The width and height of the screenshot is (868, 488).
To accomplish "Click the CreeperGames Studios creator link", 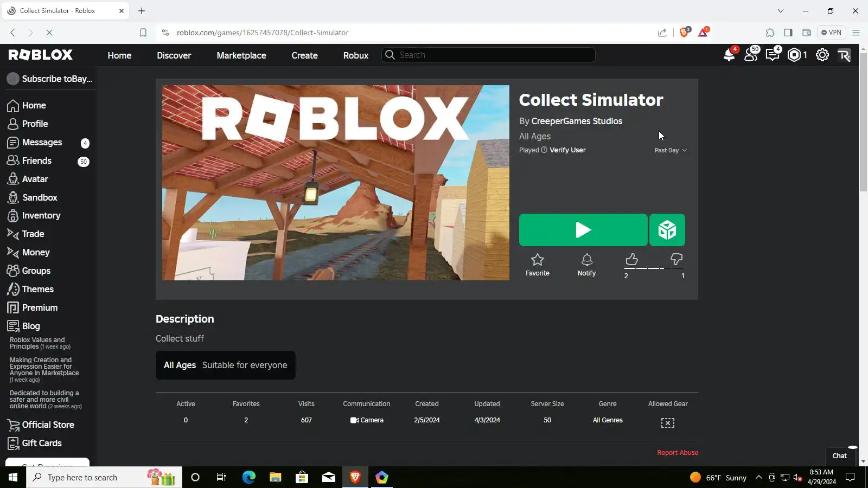I will pyautogui.click(x=577, y=121).
